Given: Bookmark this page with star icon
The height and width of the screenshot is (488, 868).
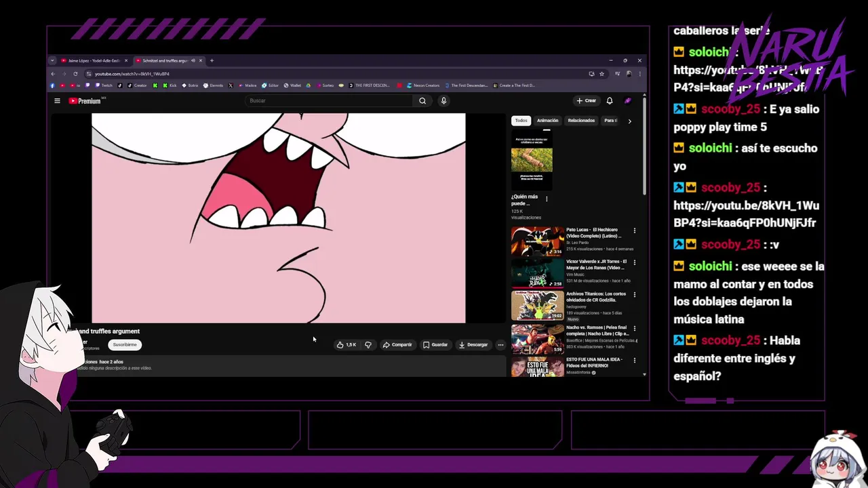Looking at the screenshot, I should 601,74.
